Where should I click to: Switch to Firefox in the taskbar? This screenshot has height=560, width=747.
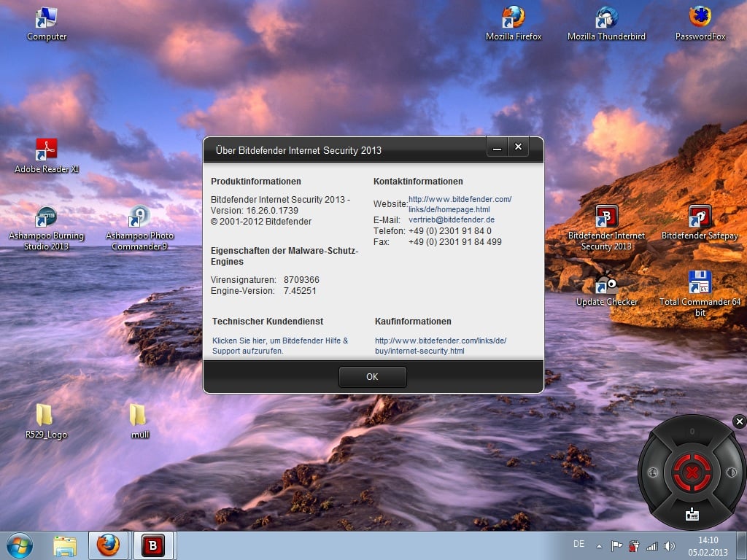click(x=108, y=545)
